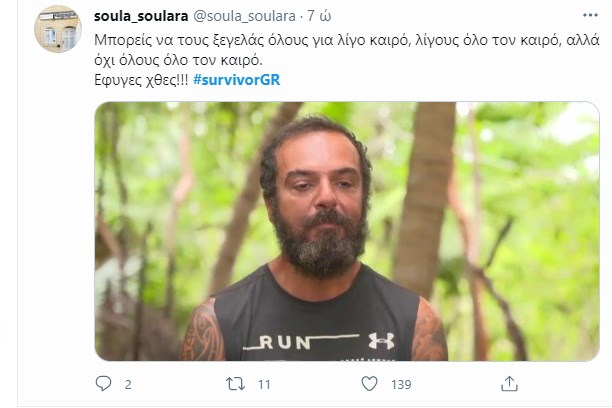The height and width of the screenshot is (408, 612).
Task: Click the second text line όχι όλους όλο
Action: click(178, 60)
